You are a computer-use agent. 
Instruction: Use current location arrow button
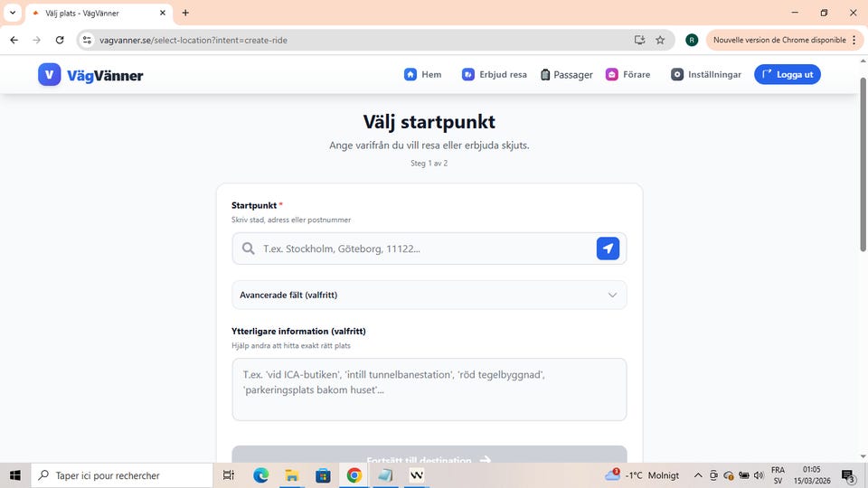click(x=608, y=249)
